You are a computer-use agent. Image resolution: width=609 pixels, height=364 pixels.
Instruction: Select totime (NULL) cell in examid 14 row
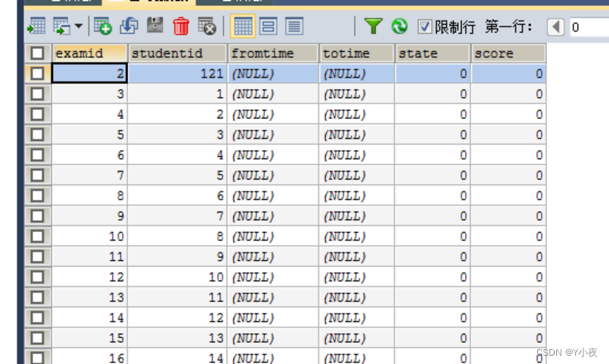[356, 318]
